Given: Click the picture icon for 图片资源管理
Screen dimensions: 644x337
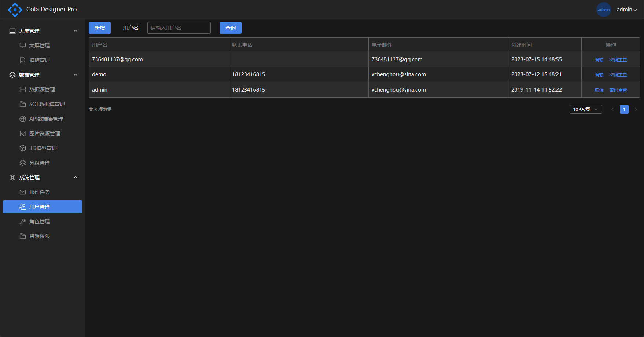Looking at the screenshot, I should coord(23,133).
